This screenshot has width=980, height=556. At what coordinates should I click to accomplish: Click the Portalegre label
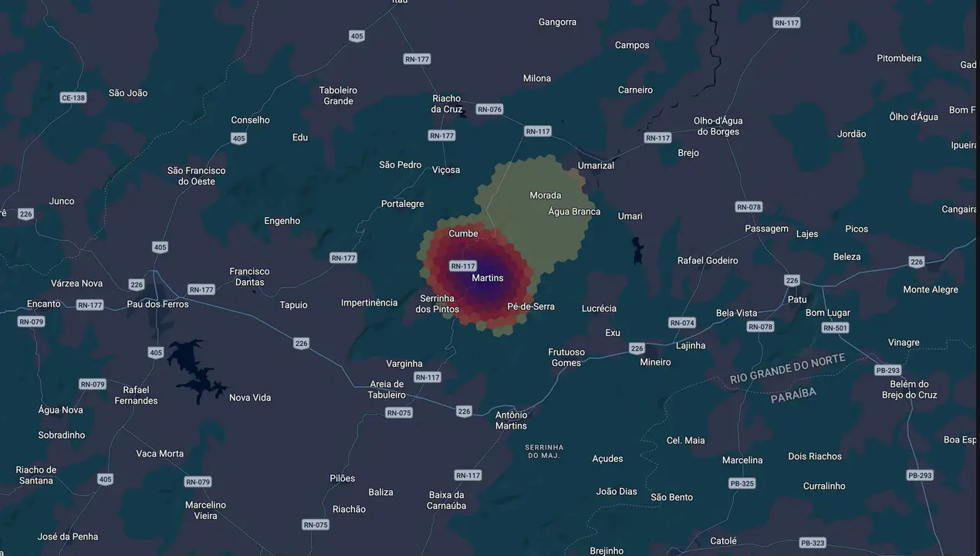tap(403, 204)
